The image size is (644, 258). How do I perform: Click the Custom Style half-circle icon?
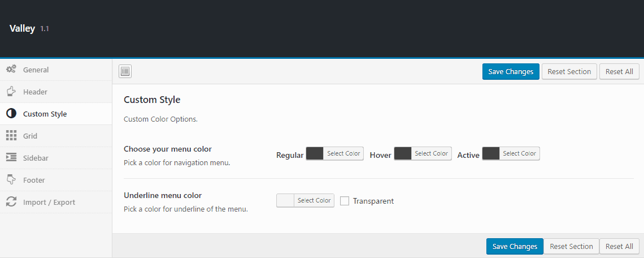[x=11, y=114]
